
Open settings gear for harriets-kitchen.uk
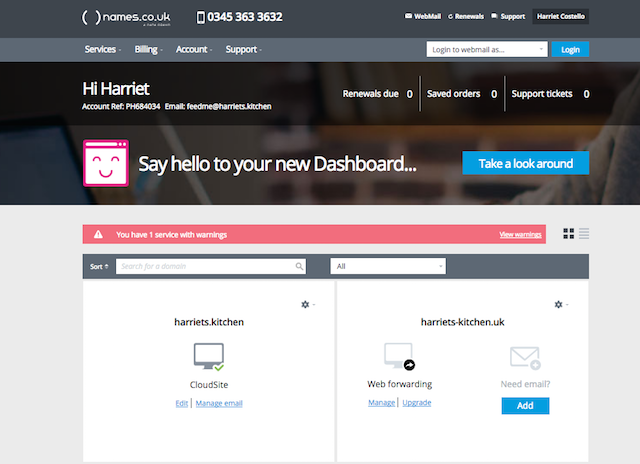pos(559,304)
